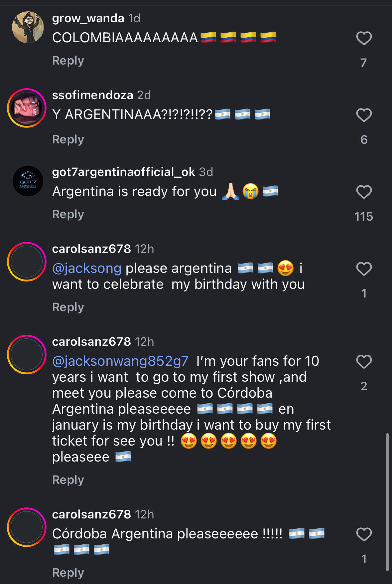
Task: Reply to 'Argentina is ready for you'
Action: pos(68,214)
